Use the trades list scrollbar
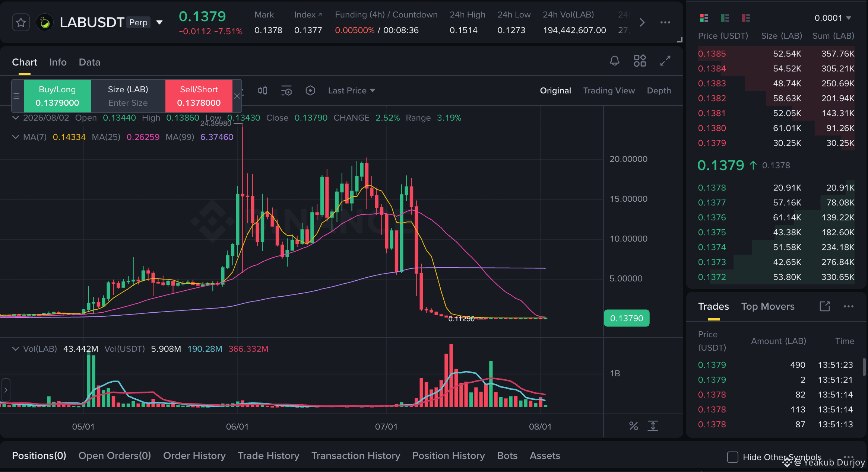The image size is (868, 472). pos(864,367)
